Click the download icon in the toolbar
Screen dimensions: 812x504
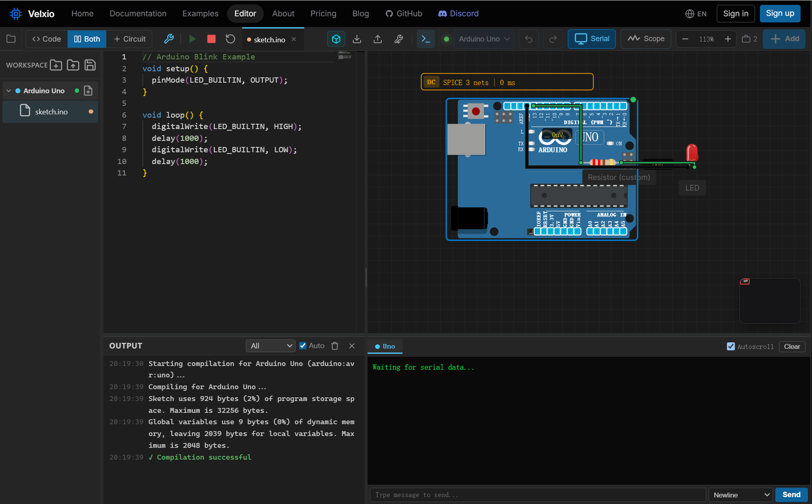pyautogui.click(x=357, y=39)
